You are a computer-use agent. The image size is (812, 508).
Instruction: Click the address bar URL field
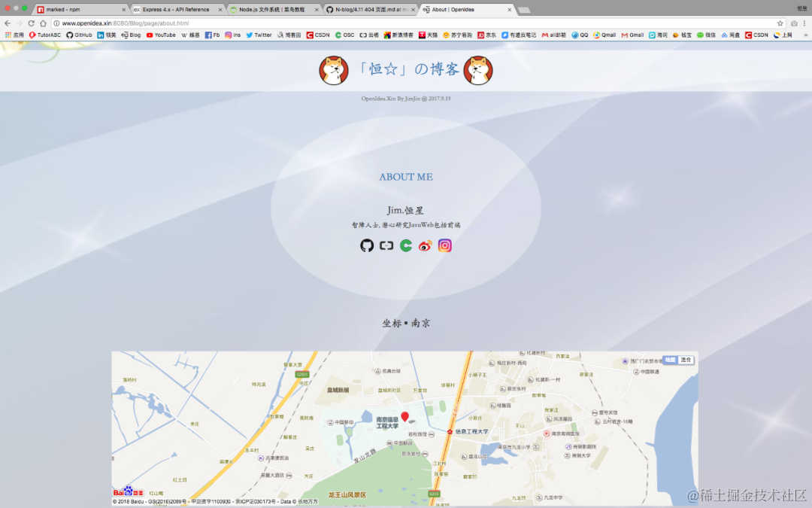413,23
